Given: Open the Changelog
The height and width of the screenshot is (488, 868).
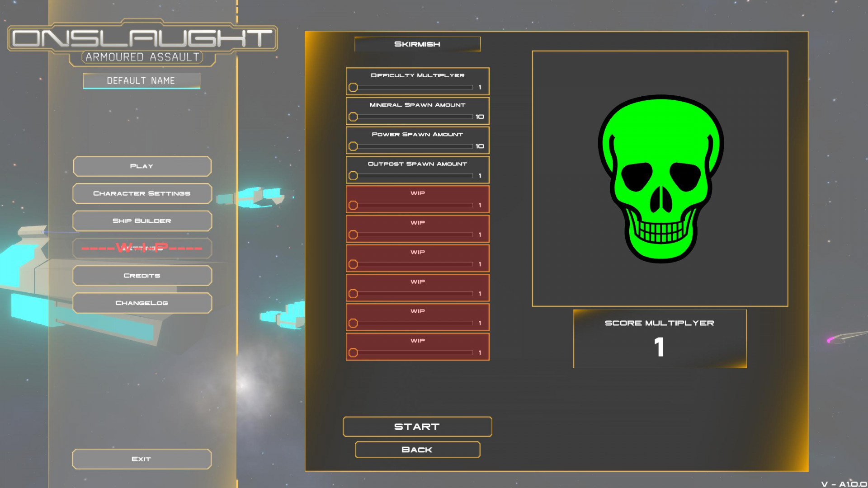Looking at the screenshot, I should pos(142,303).
